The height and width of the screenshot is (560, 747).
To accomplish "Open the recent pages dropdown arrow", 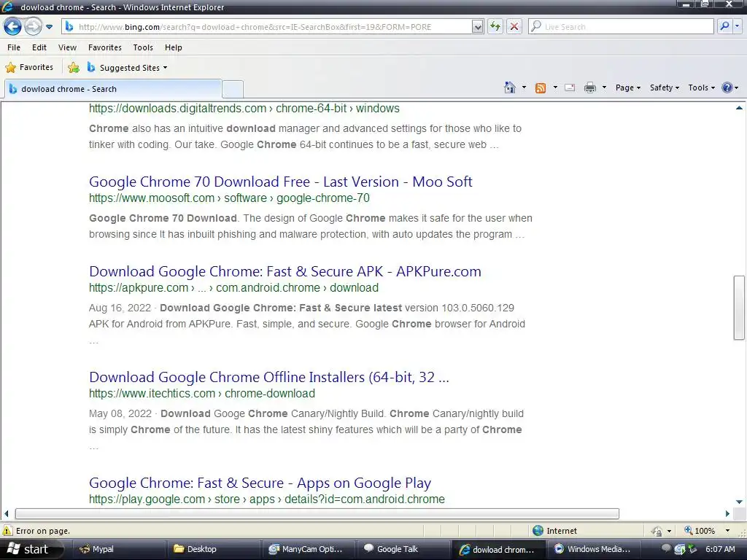I will coord(49,27).
